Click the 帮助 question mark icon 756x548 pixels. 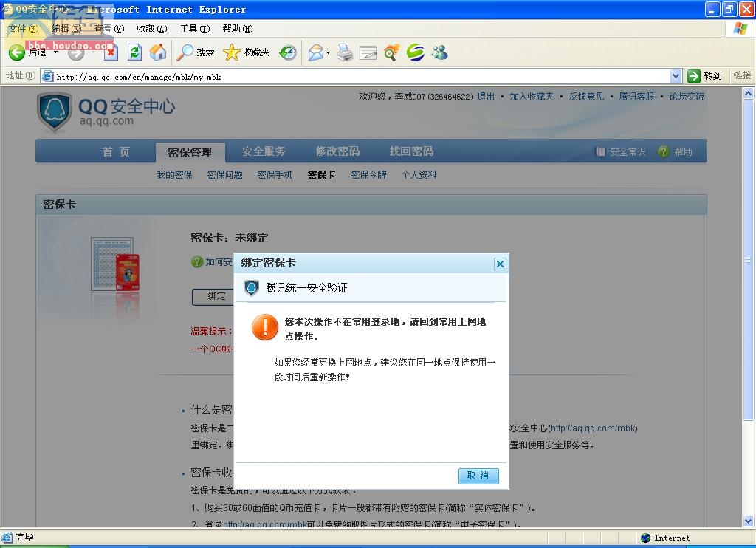664,151
